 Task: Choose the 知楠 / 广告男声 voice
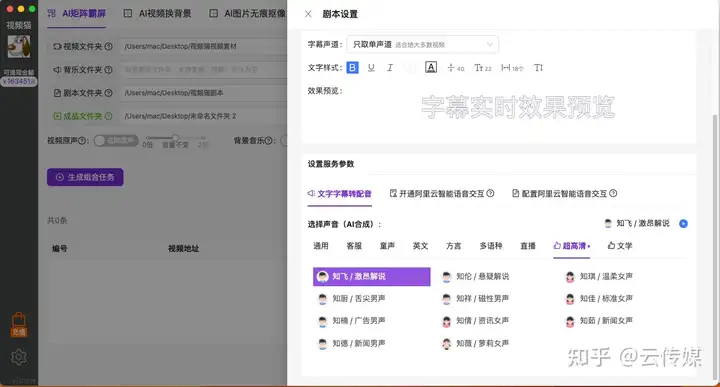[x=352, y=321]
